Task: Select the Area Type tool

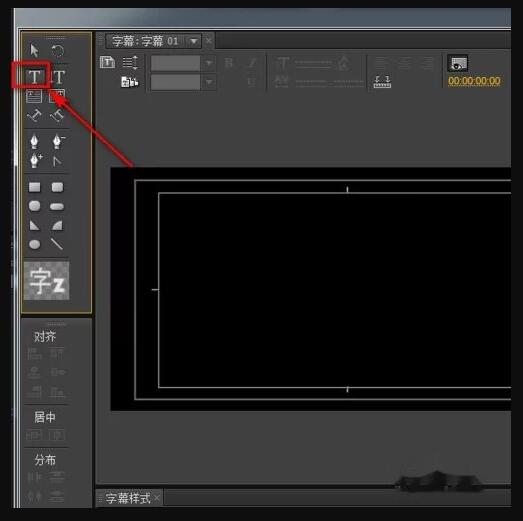Action: 34,96
